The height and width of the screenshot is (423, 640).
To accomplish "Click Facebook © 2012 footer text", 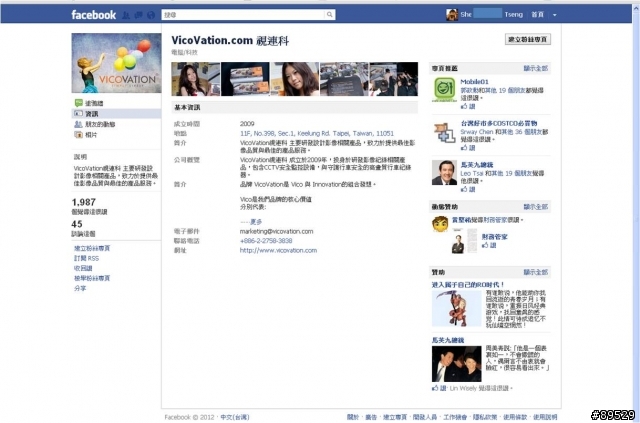I will [x=189, y=417].
